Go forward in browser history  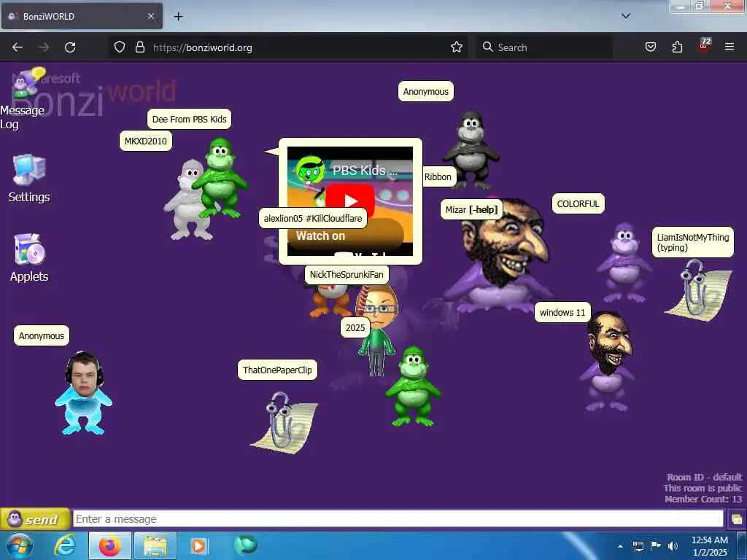pyautogui.click(x=44, y=47)
